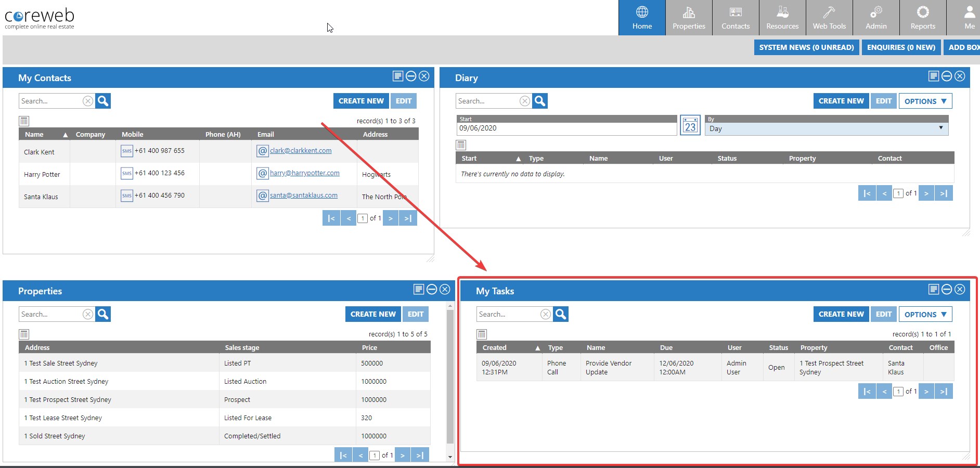Open column chooser icon in Properties panel
The height and width of the screenshot is (468, 980).
click(24, 334)
